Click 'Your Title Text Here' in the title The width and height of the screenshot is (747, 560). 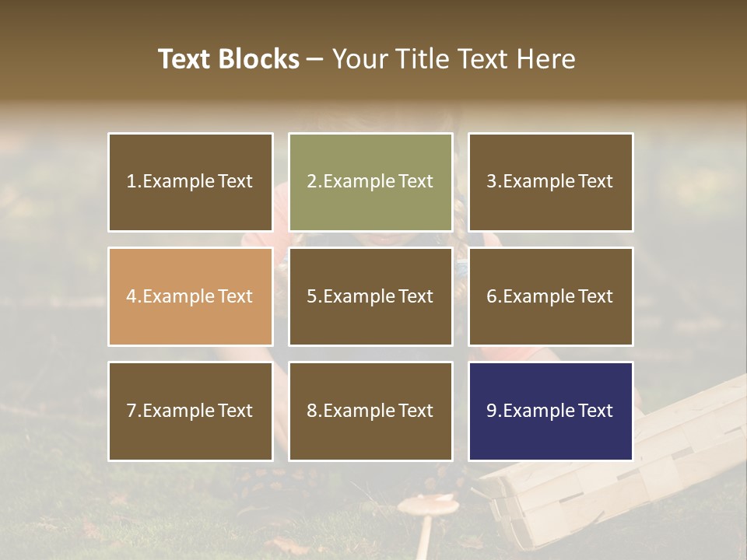[x=454, y=59]
